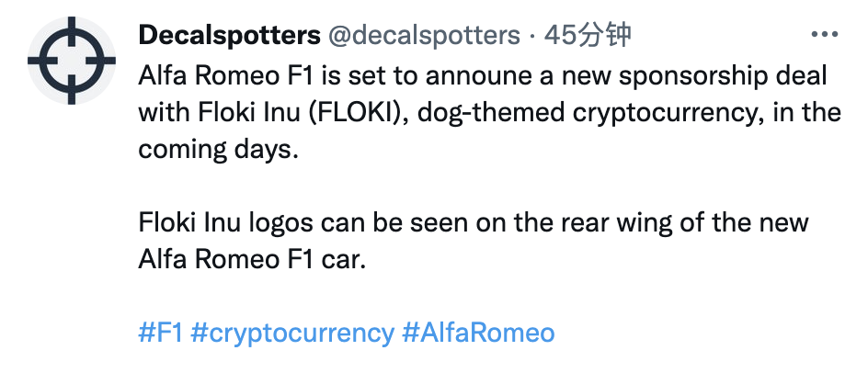Follow the #cryptocurrency hashtag link
The width and height of the screenshot is (868, 373).
pyautogui.click(x=292, y=332)
